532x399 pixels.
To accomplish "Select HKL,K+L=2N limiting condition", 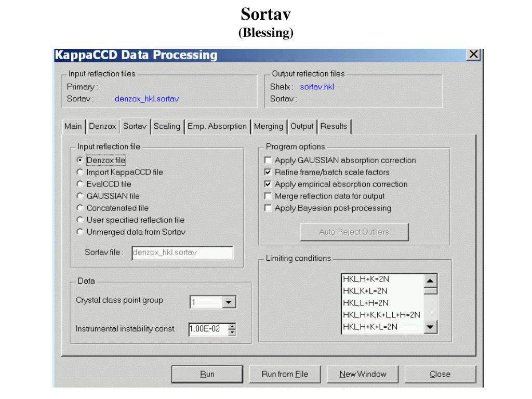I will coord(365,291).
